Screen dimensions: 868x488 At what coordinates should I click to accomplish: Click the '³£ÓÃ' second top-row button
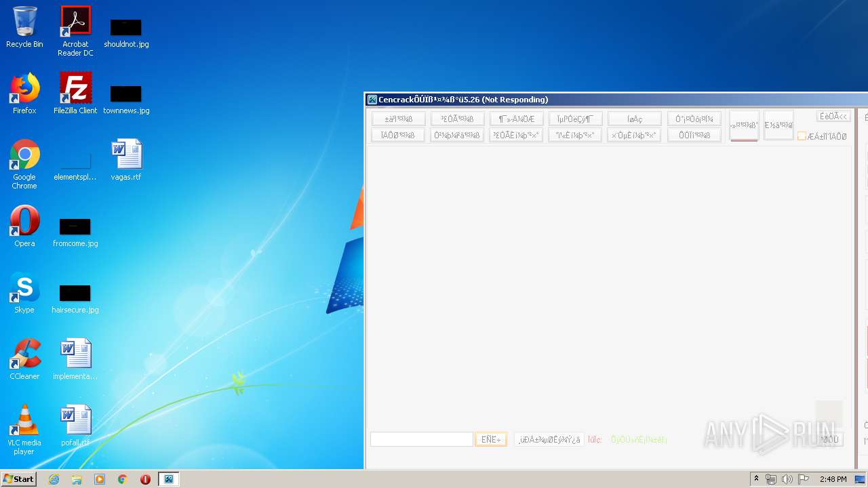coord(457,119)
